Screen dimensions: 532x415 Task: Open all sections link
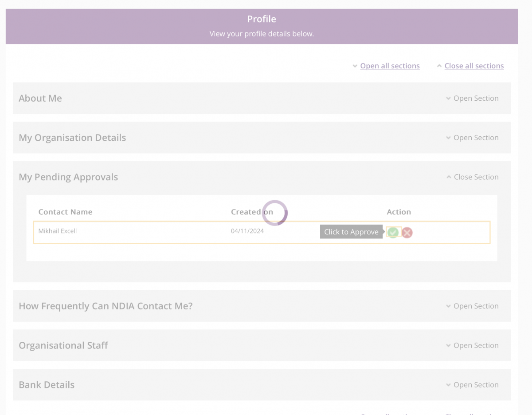pos(390,66)
